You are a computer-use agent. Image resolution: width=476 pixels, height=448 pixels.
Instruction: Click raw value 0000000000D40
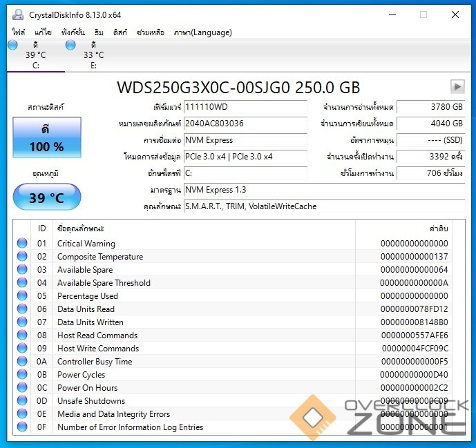coord(414,375)
